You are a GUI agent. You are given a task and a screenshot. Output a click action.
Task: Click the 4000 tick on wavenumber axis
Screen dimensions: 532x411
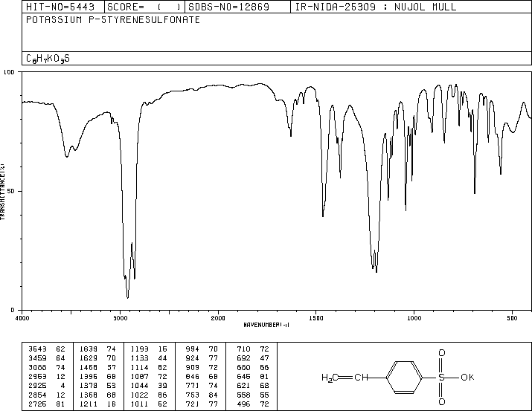pyautogui.click(x=22, y=318)
